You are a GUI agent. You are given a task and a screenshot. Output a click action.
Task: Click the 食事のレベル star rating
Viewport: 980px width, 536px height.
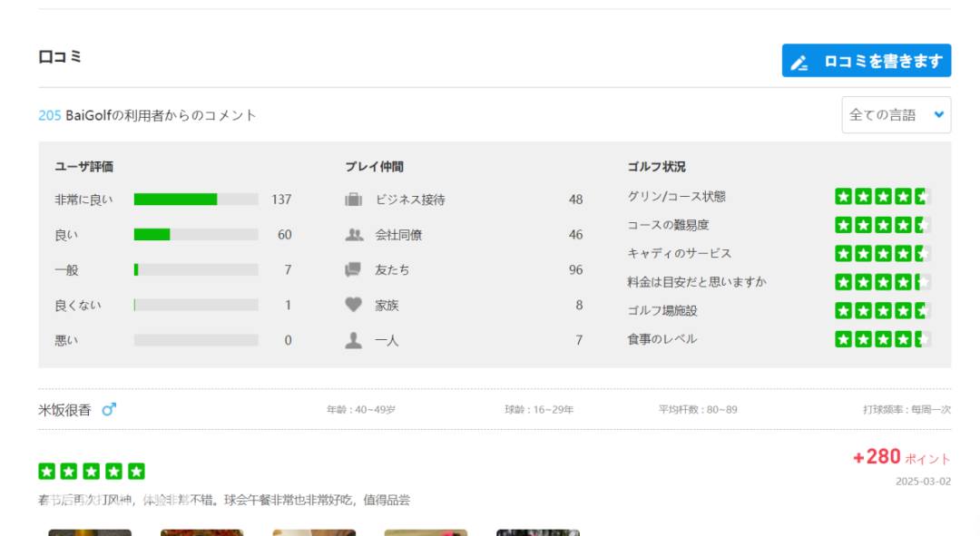point(882,339)
